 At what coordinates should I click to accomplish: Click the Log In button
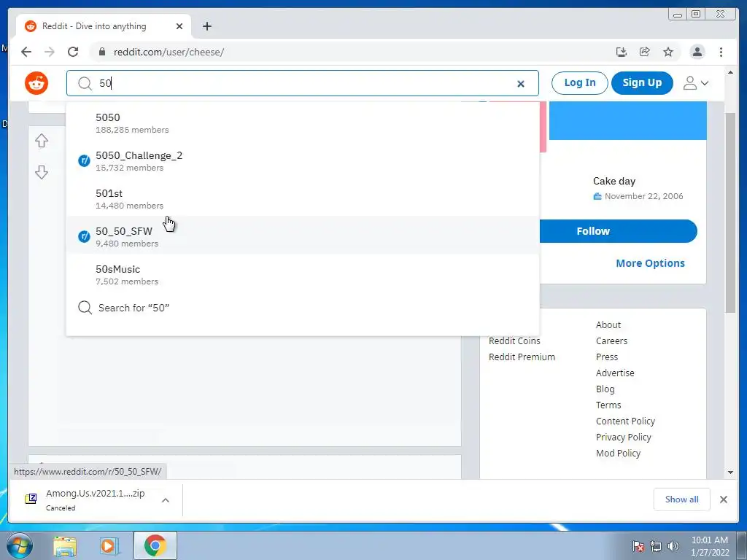pyautogui.click(x=580, y=83)
